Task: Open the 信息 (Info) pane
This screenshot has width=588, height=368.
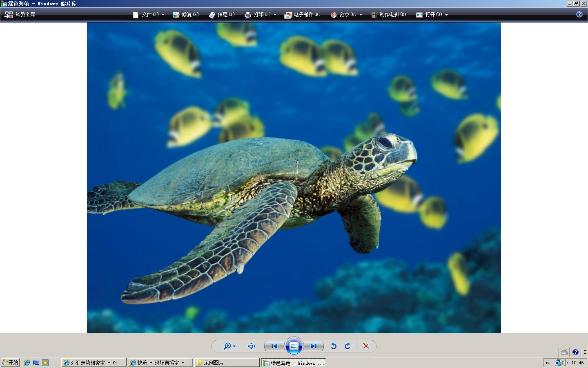Action: point(222,15)
